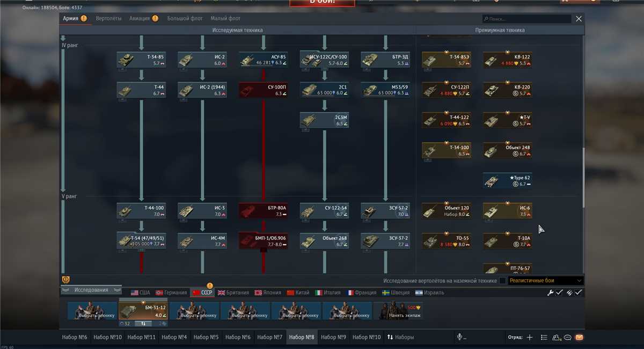Screen dimensions: 644x349
Task: Select the ЗСУ-57-2 vehicle card
Action: click(385, 211)
